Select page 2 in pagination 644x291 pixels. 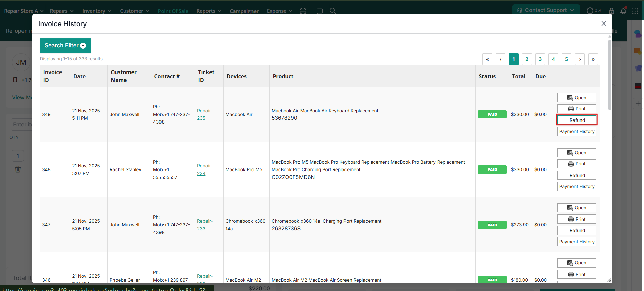(x=527, y=59)
